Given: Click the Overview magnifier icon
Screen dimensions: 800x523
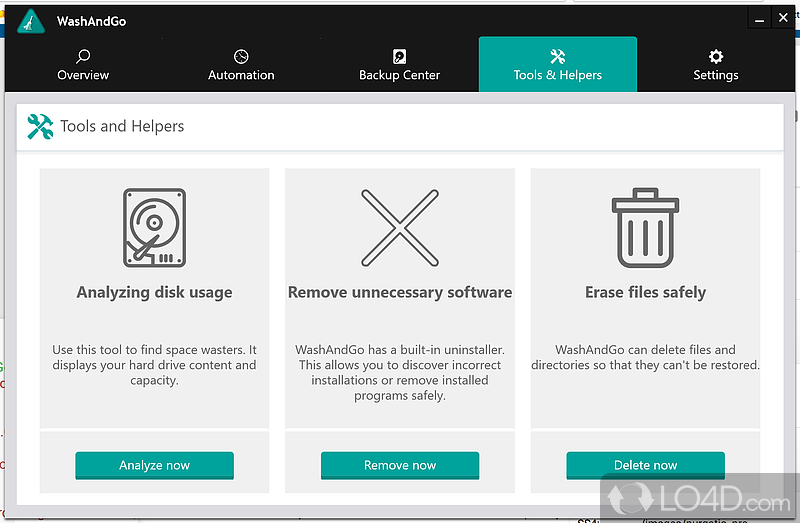Looking at the screenshot, I should click(x=83, y=56).
